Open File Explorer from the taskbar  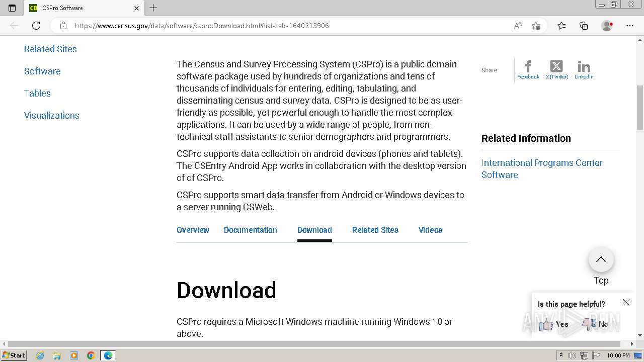tap(57, 355)
